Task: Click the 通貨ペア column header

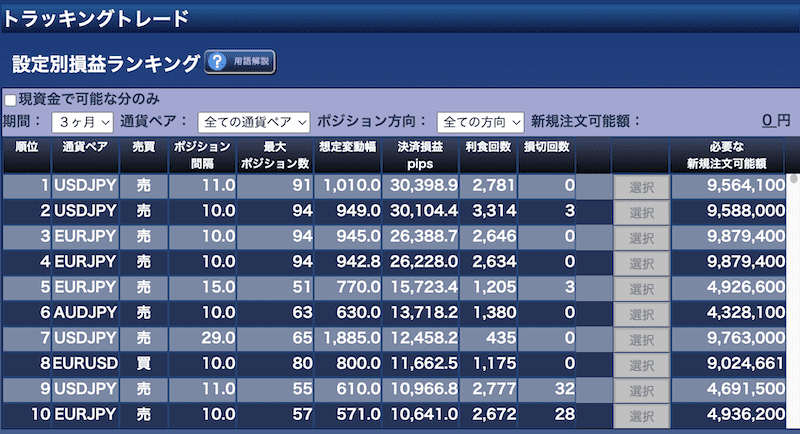Action: coord(85,155)
